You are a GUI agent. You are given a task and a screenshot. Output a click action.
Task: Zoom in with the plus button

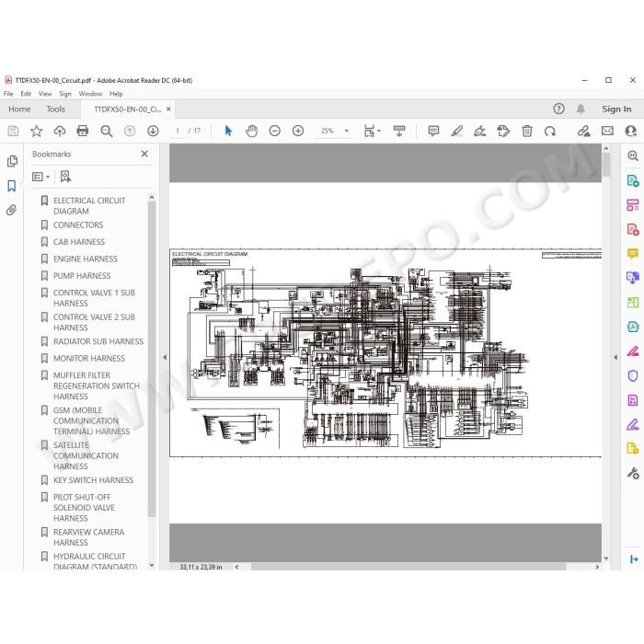pos(298,131)
